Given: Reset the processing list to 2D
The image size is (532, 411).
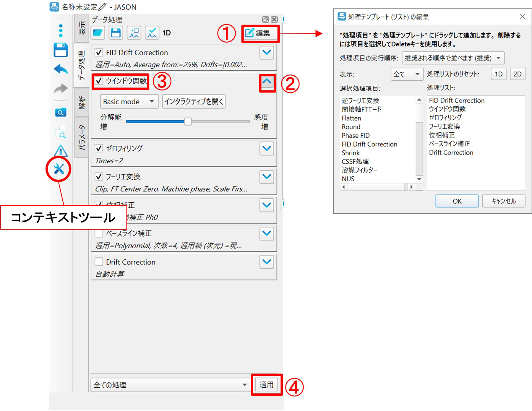Looking at the screenshot, I should coord(518,74).
